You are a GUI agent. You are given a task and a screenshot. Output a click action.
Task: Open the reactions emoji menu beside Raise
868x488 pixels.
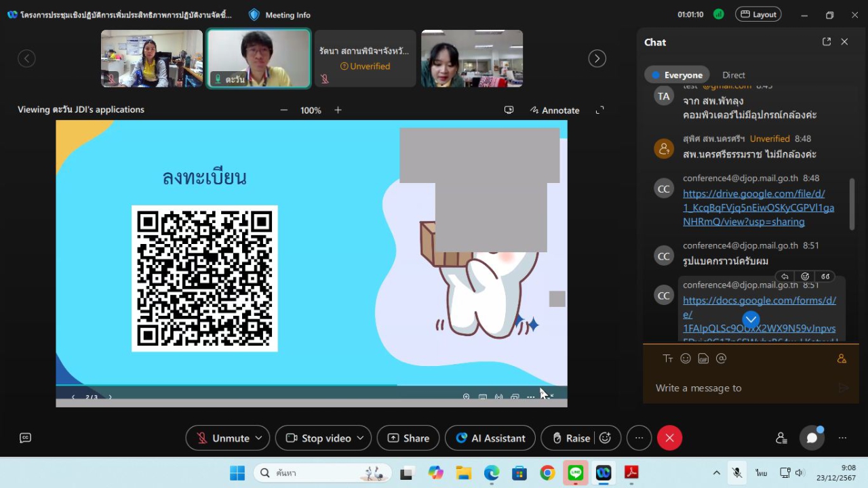(606, 438)
